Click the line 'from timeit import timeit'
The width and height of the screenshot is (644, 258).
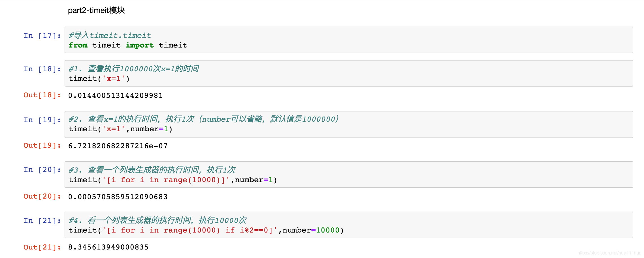[128, 45]
